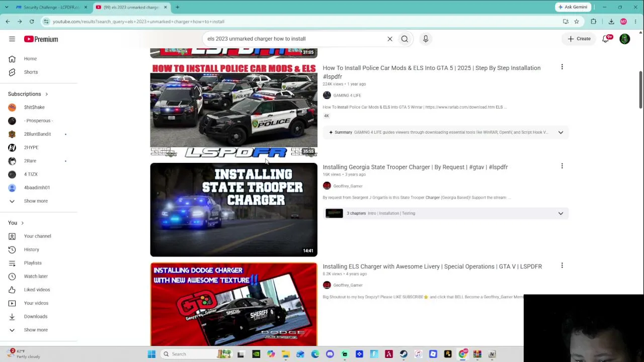644x362 pixels.
Task: Open Chrome downloads
Action: click(611, 22)
